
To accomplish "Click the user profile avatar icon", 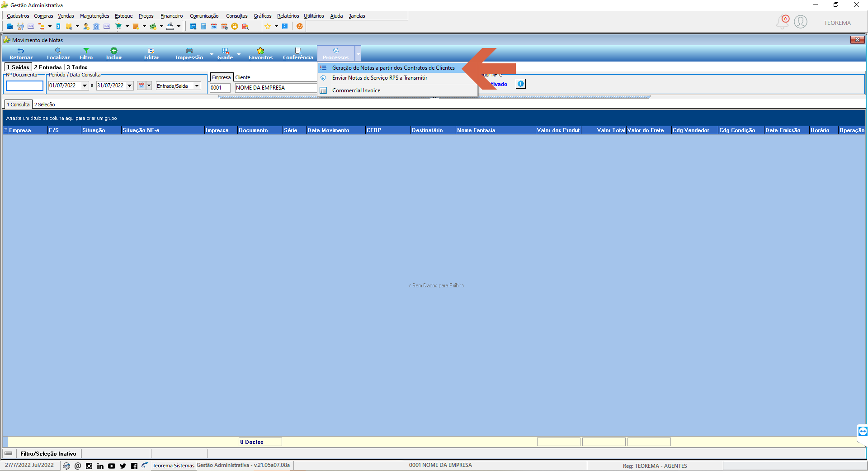I will pos(801,22).
